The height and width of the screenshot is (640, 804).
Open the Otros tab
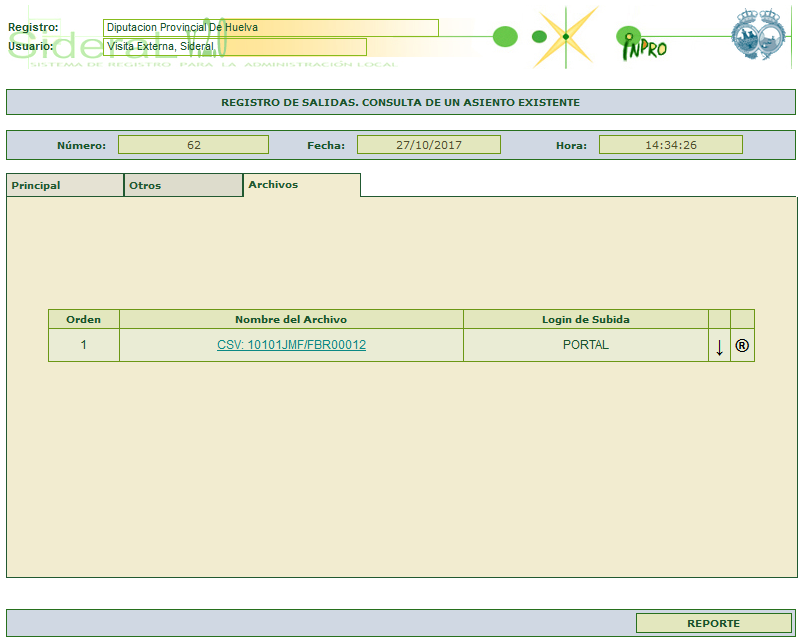click(183, 185)
